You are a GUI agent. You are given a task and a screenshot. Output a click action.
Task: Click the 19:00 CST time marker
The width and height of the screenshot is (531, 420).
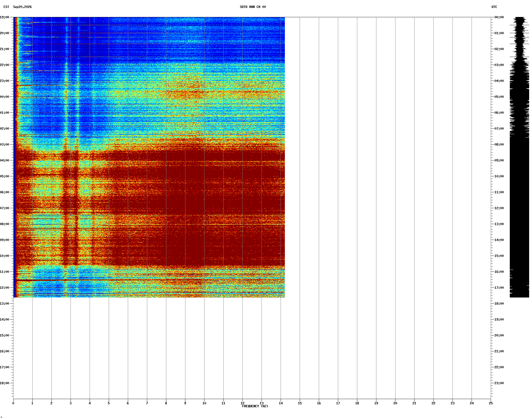pyautogui.click(x=5, y=17)
